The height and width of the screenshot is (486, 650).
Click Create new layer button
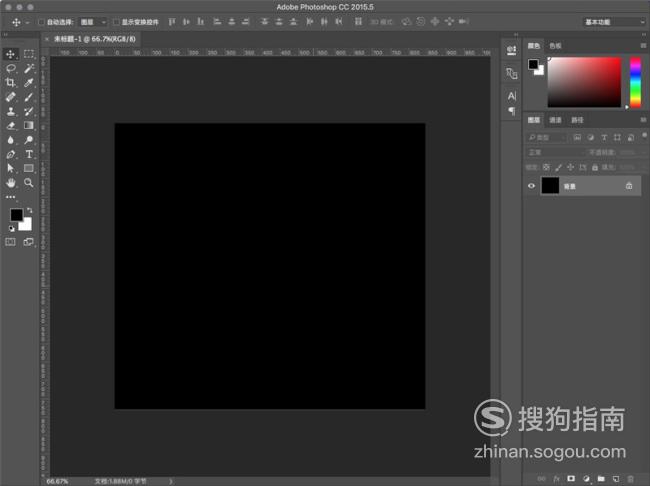click(616, 479)
